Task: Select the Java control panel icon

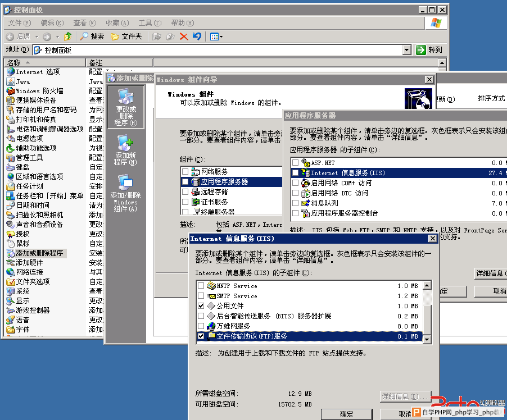Action: 11,81
